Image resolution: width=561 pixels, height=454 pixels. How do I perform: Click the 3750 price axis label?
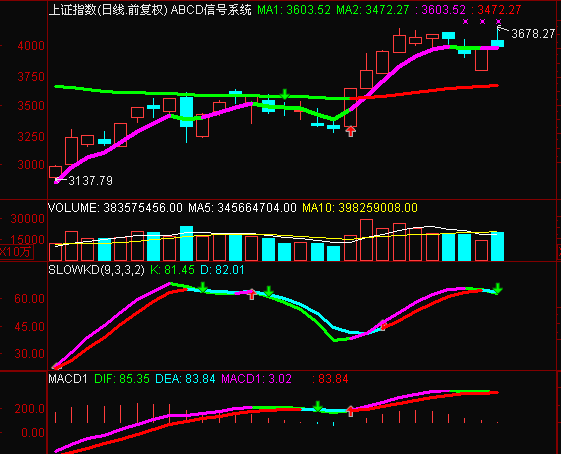coord(31,77)
